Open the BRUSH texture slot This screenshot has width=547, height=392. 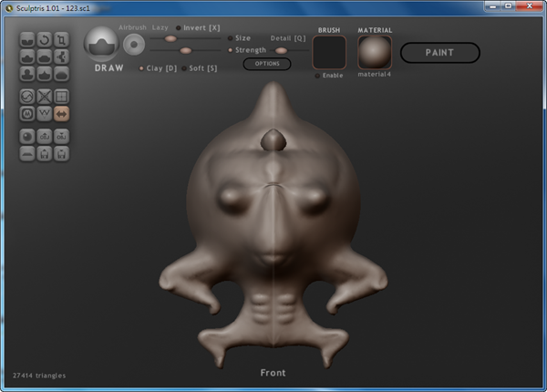pyautogui.click(x=329, y=52)
